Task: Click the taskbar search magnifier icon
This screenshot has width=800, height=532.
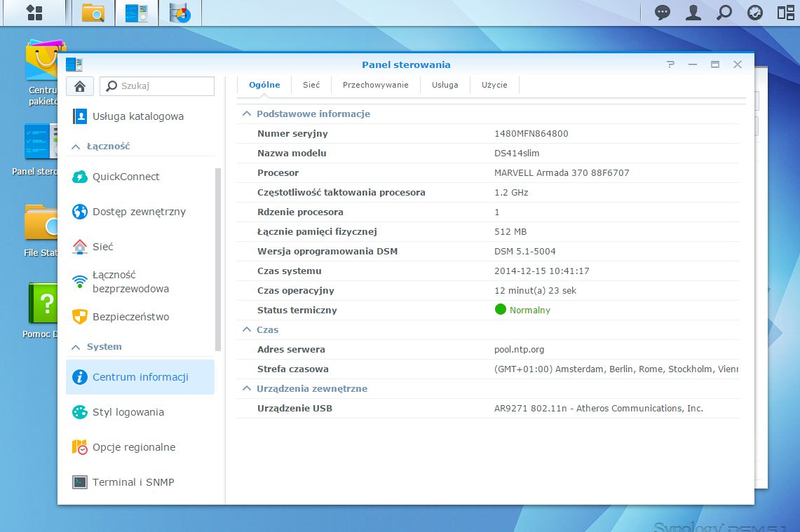Action: pos(724,12)
